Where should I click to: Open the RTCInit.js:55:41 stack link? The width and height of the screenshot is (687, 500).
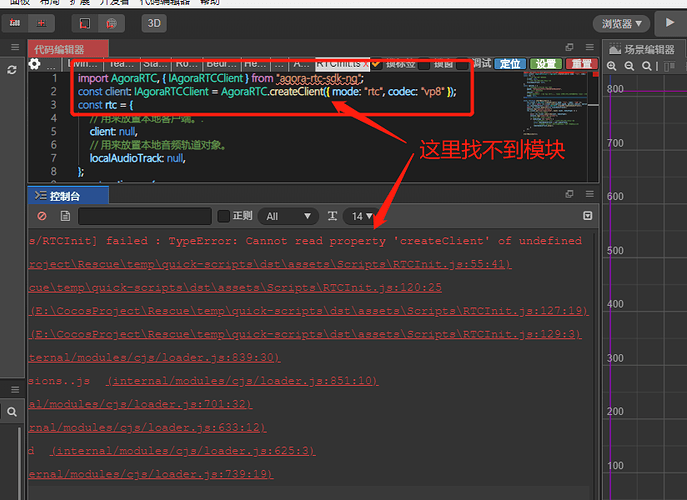(270, 264)
